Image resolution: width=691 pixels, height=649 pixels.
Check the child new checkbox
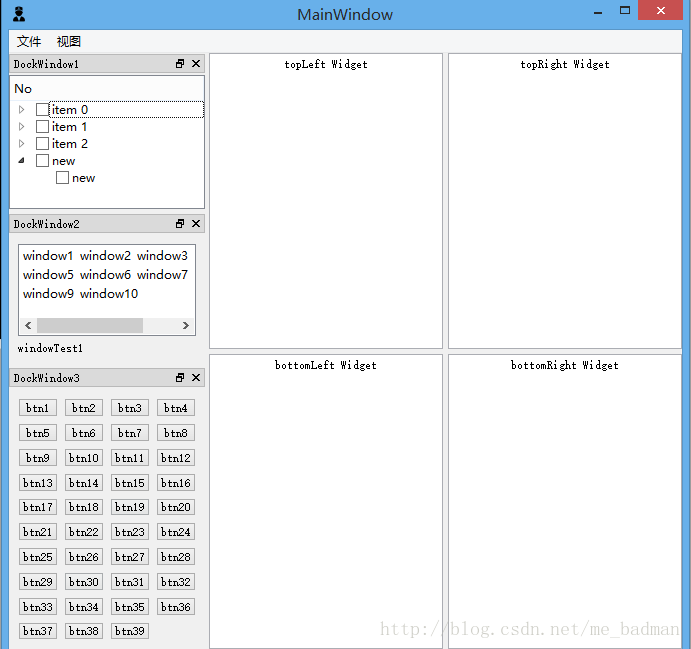point(62,178)
